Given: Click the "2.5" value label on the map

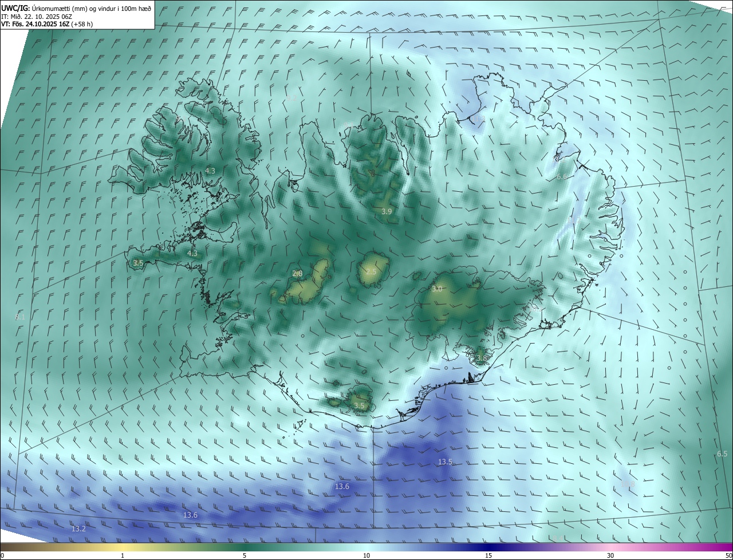Looking at the screenshot, I should pos(371,271).
